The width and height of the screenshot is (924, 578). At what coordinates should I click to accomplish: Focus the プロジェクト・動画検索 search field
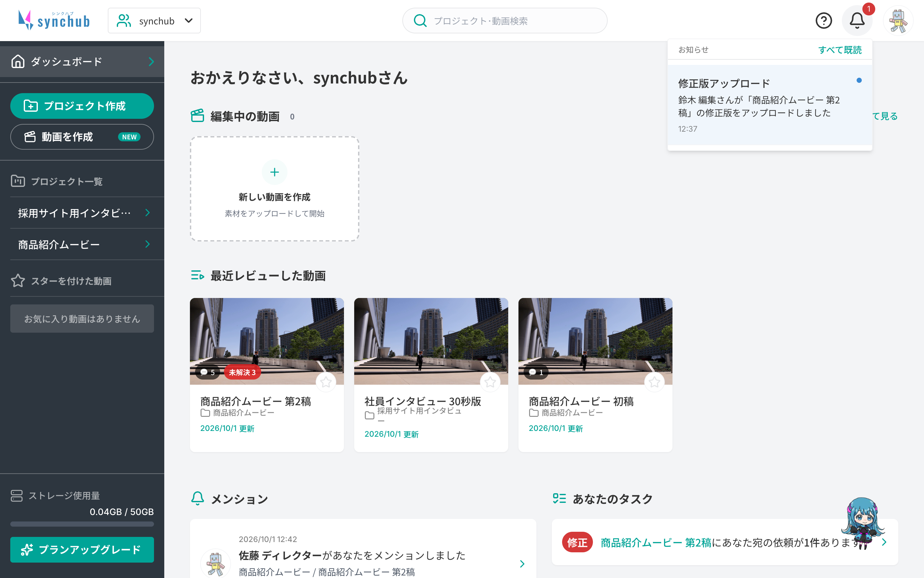[x=505, y=21]
